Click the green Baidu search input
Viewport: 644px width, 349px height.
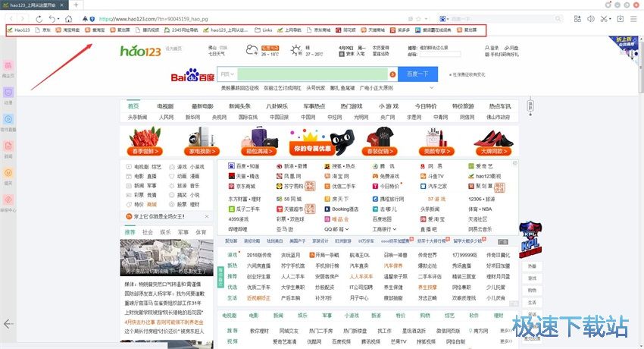point(313,74)
